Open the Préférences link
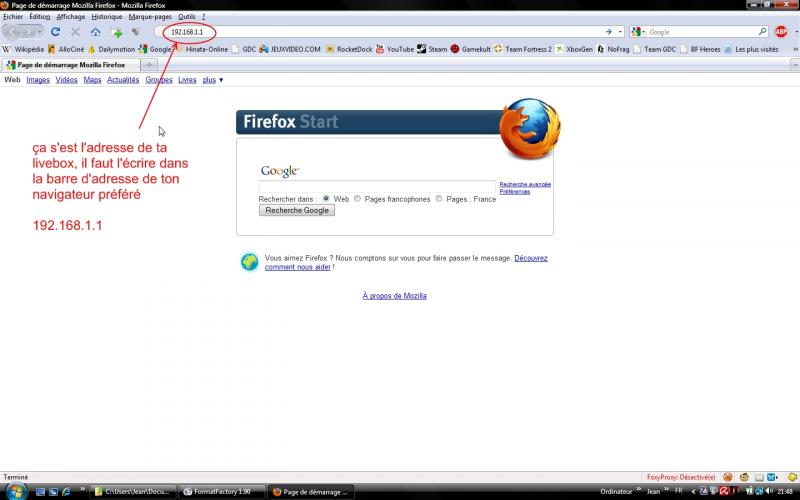Screen dimensions: 800x500 (x=514, y=191)
